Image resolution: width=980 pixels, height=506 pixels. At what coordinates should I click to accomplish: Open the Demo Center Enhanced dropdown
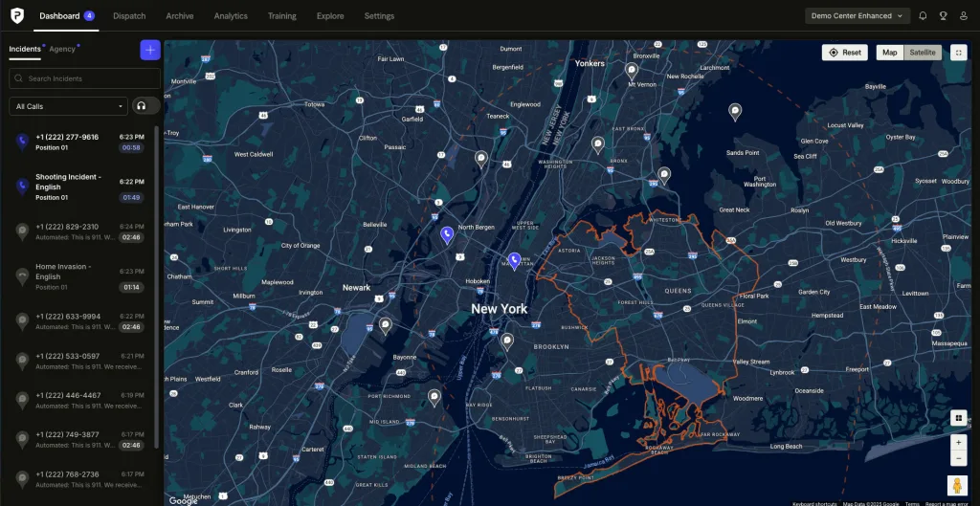click(x=857, y=16)
